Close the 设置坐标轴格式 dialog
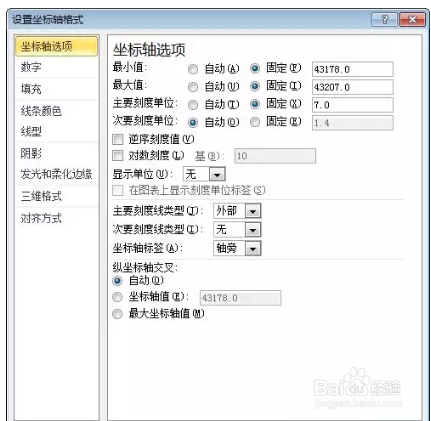431x421 pixels. click(x=412, y=20)
